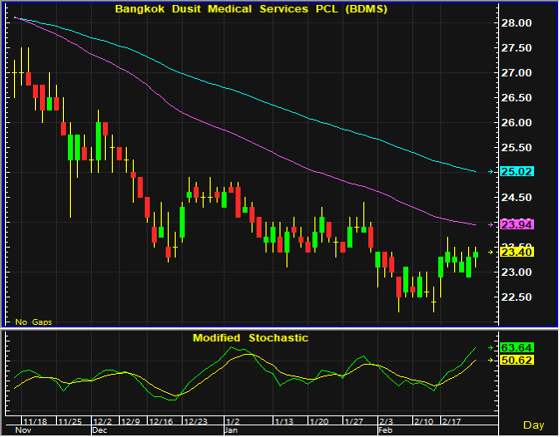This screenshot has width=560, height=437.
Task: Click the 28.00 price axis label
Action: tap(516, 23)
